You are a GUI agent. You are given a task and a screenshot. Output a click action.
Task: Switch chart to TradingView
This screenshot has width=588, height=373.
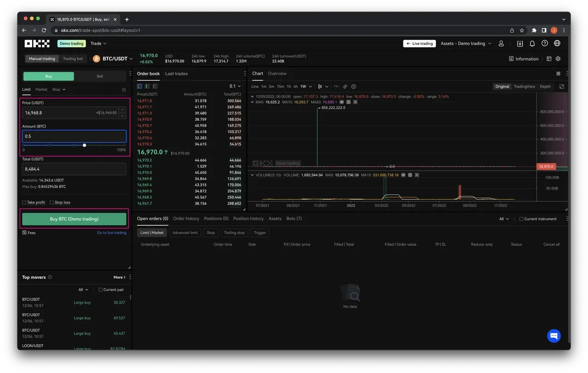524,86
